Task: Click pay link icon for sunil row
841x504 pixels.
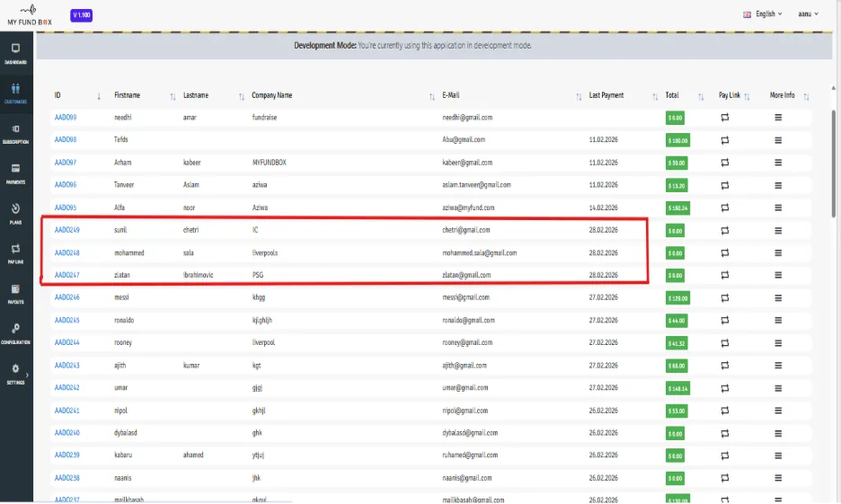Action: point(724,231)
